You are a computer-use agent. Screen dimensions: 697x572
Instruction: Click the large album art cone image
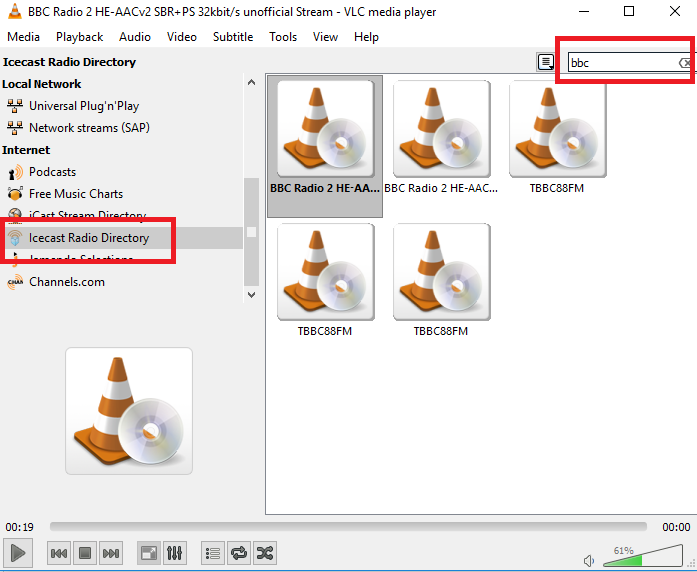pos(129,411)
